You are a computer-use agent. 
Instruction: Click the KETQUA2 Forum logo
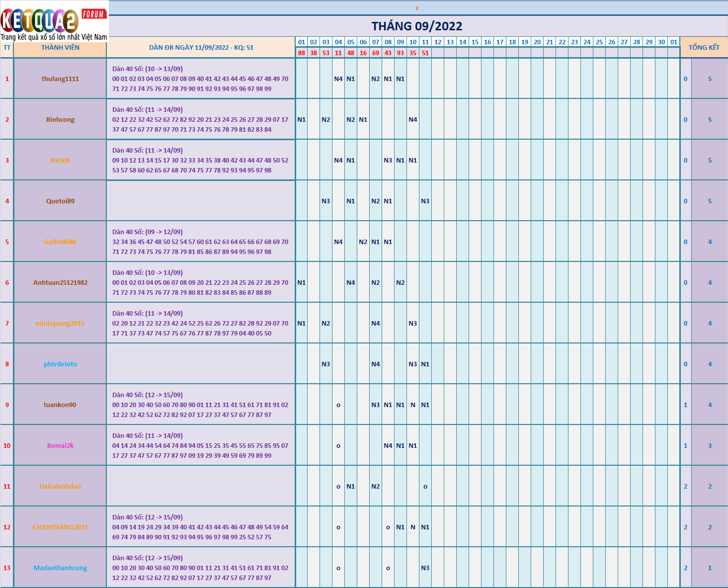click(x=54, y=21)
